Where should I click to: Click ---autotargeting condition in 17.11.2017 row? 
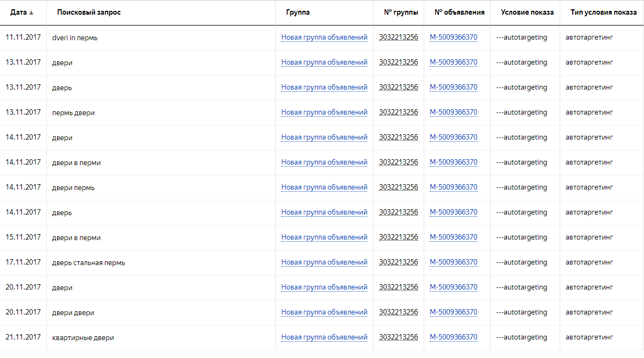[522, 262]
